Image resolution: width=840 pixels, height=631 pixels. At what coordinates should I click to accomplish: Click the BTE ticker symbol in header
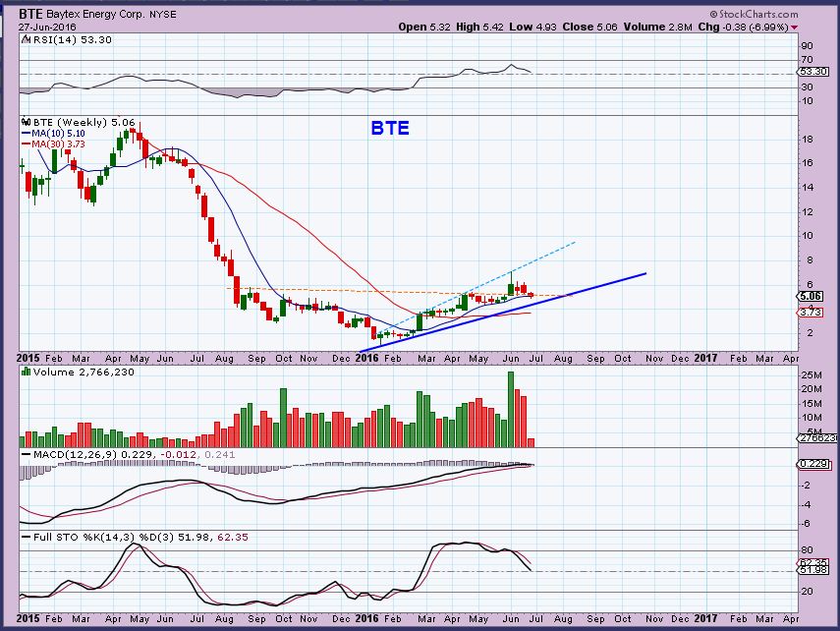click(30, 14)
